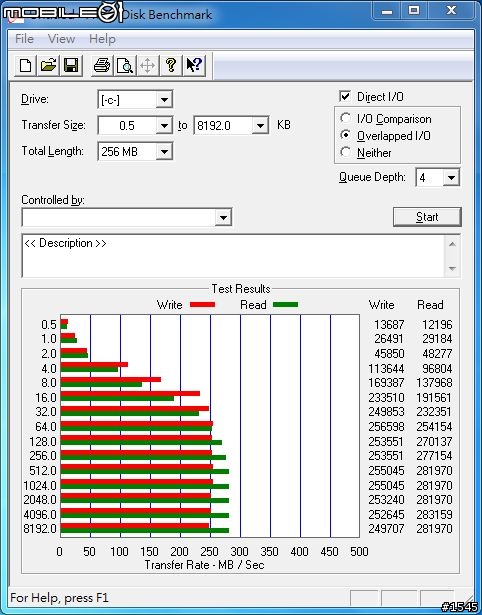Click the Write value 13687

(389, 325)
